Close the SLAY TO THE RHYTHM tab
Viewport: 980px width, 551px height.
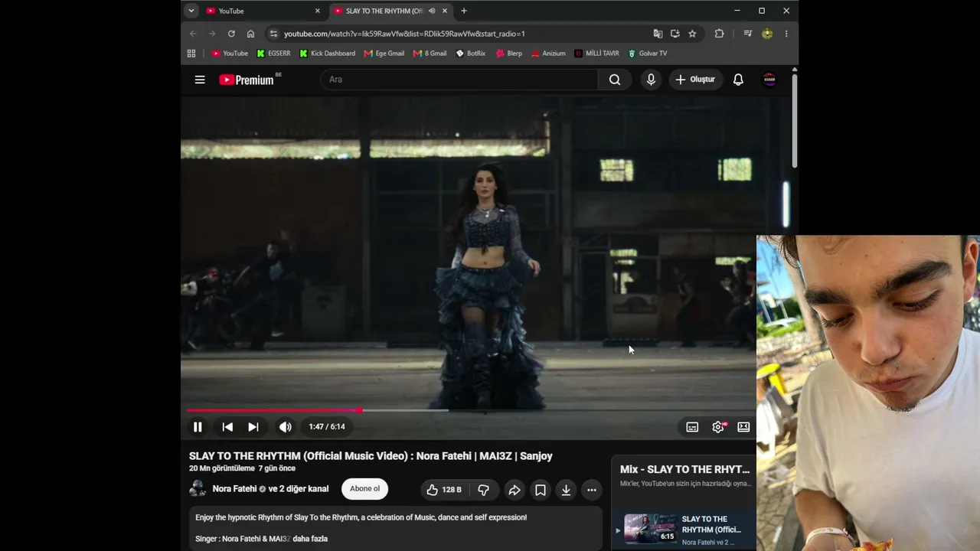[x=445, y=11]
